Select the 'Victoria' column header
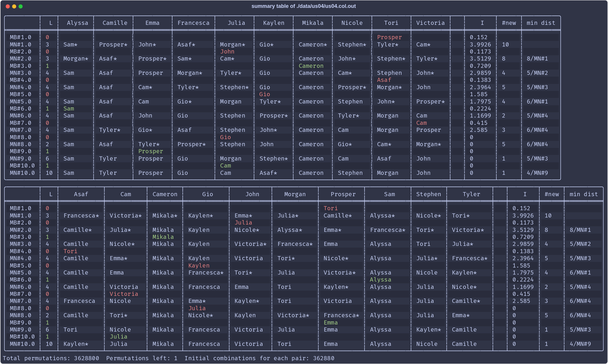Screen dimensions: 608x364 tap(430, 23)
